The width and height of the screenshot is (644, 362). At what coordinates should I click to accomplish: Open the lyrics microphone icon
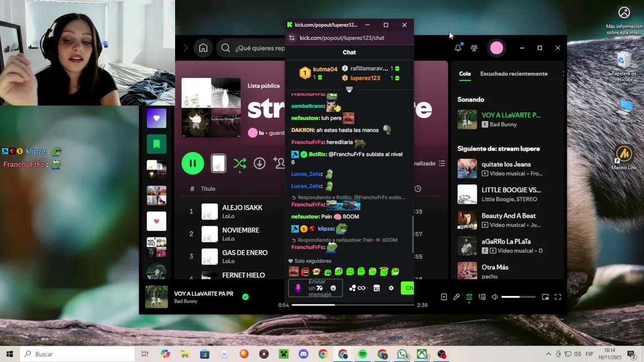[x=456, y=297]
